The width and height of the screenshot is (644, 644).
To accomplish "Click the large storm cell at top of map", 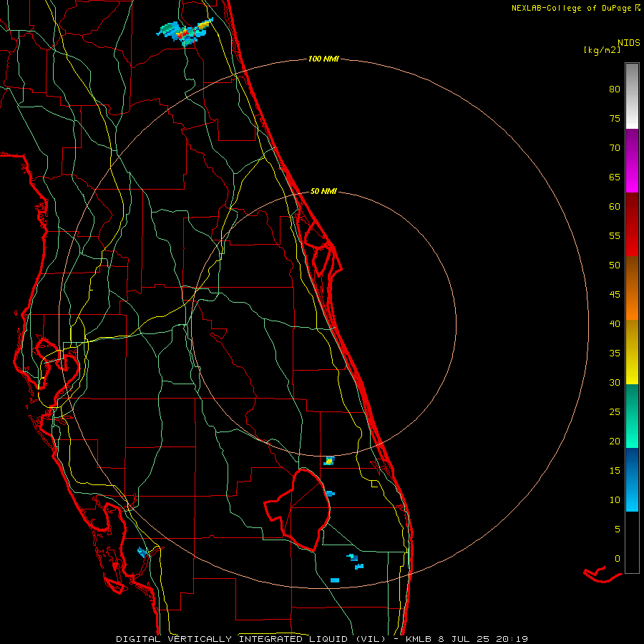I will pyautogui.click(x=185, y=31).
